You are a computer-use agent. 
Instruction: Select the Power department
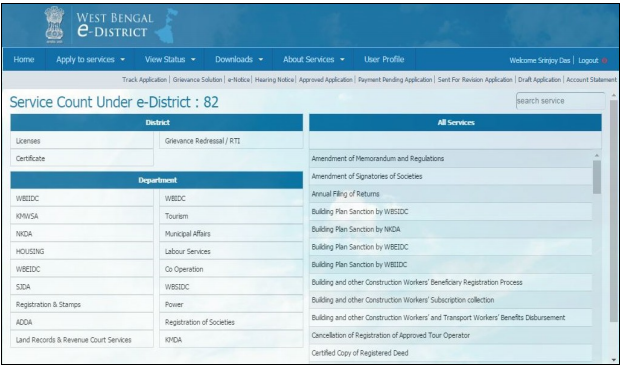tap(231, 305)
